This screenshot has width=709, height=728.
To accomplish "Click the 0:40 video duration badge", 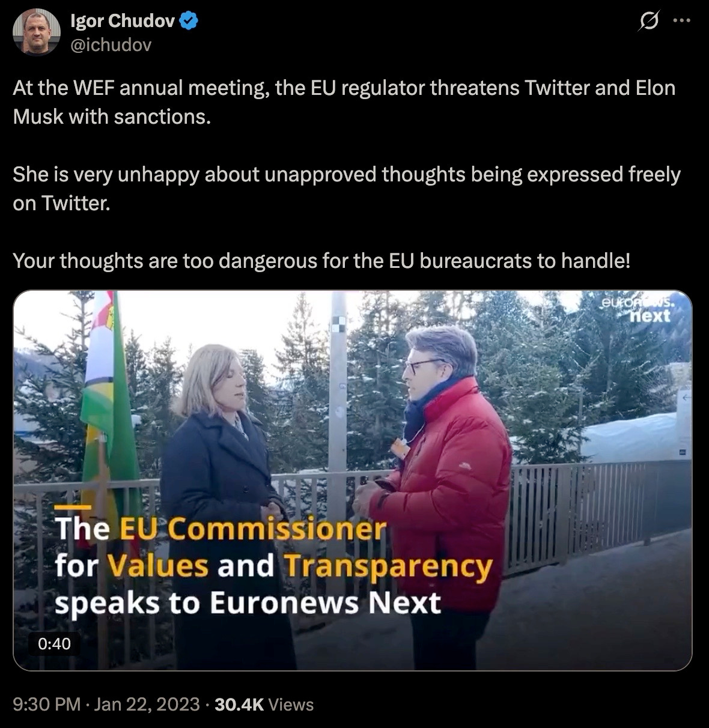I will point(53,644).
